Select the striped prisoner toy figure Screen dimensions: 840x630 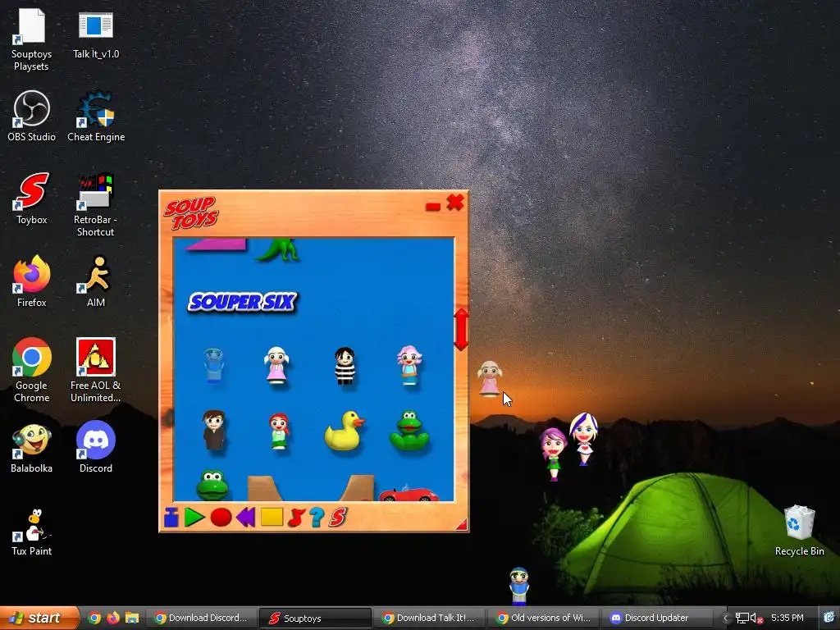[x=345, y=365]
